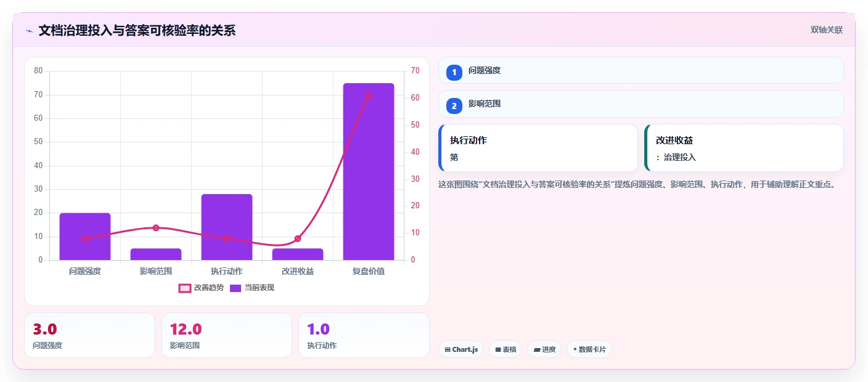Click the 3.0 问题强度 stat card
This screenshot has height=382, width=868.
[89, 335]
